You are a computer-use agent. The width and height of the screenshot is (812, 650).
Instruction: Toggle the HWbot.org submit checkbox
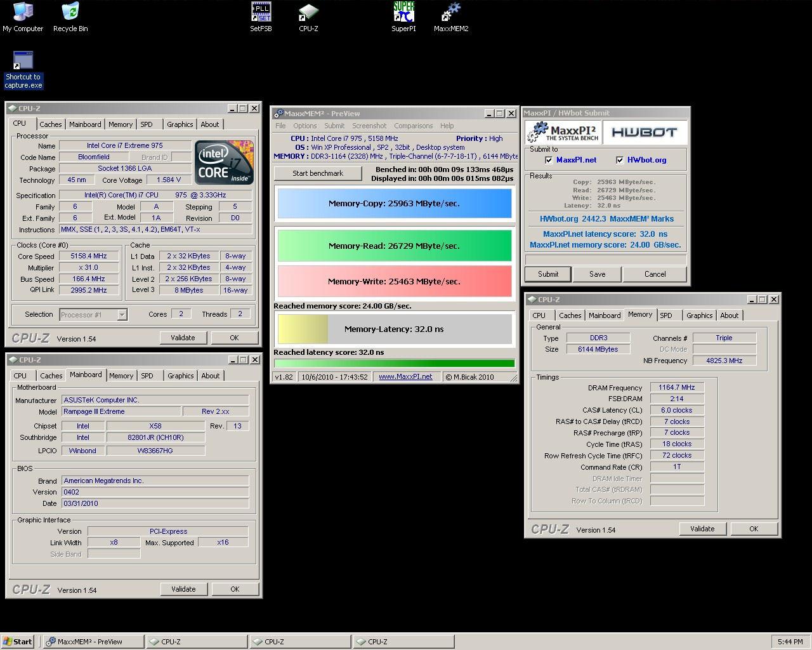pos(620,160)
